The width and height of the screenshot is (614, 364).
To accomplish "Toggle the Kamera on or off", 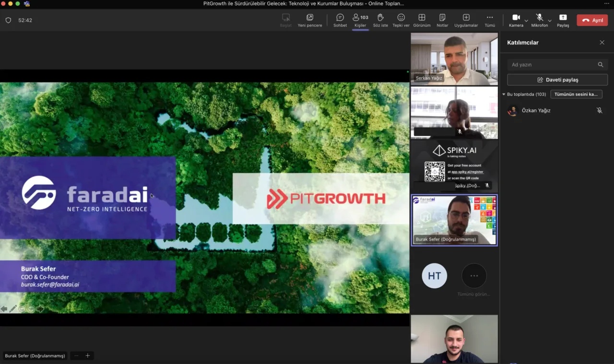I will (x=516, y=20).
